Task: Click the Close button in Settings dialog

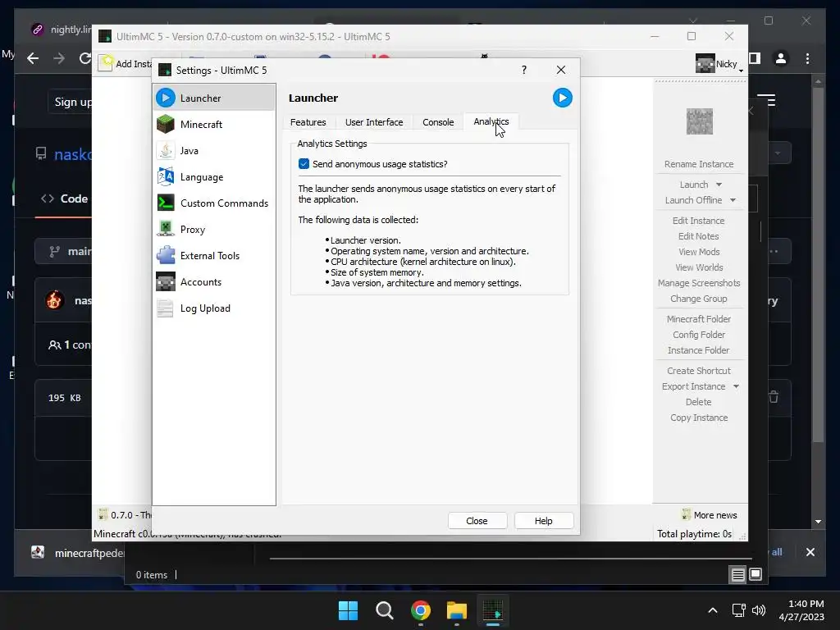Action: click(x=477, y=521)
